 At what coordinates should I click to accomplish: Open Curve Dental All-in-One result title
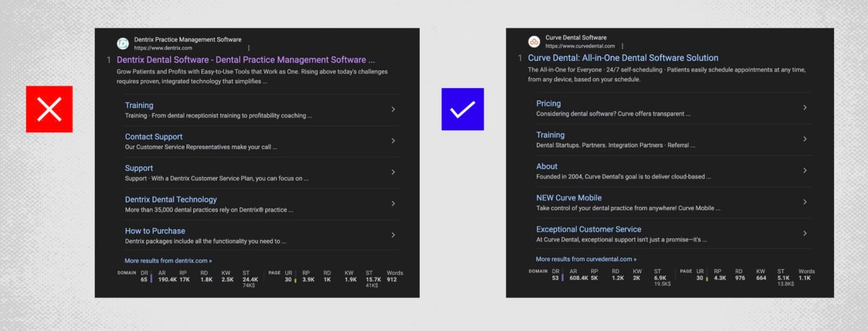tap(623, 58)
